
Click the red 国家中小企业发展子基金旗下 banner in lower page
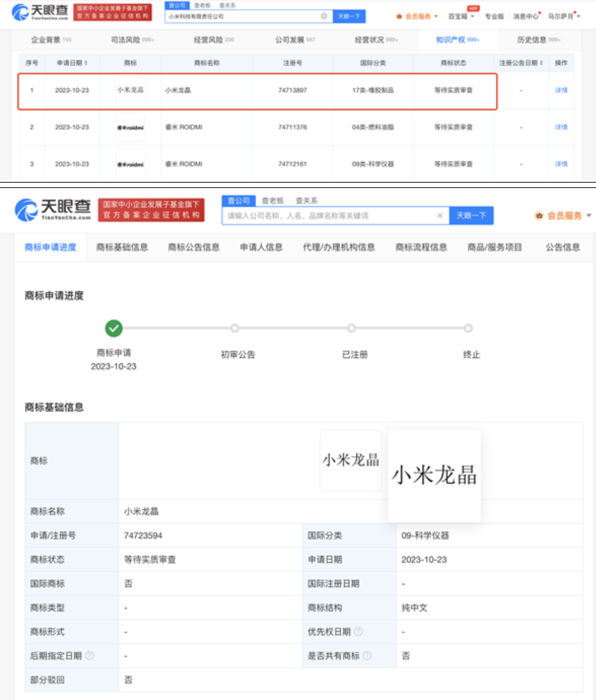151,210
